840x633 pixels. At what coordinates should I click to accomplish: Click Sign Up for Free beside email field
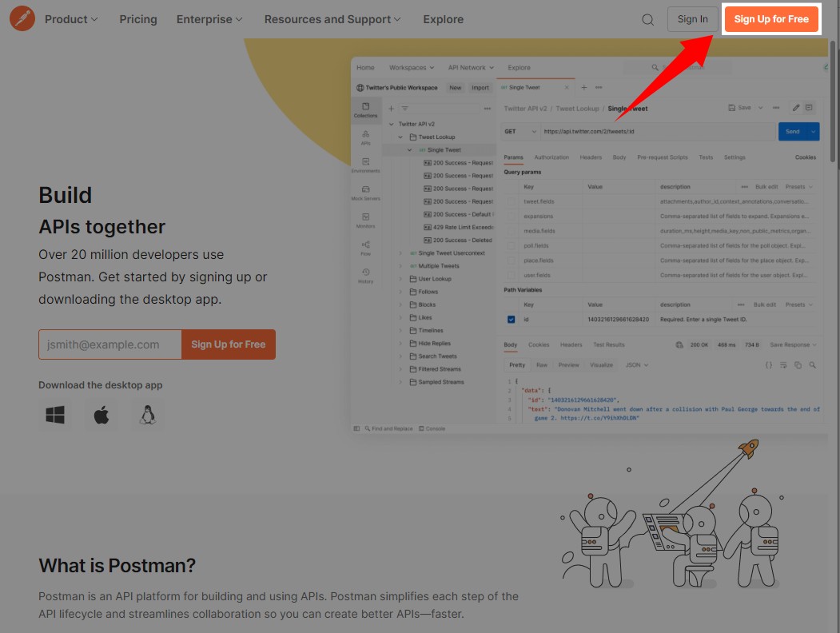[x=229, y=344]
